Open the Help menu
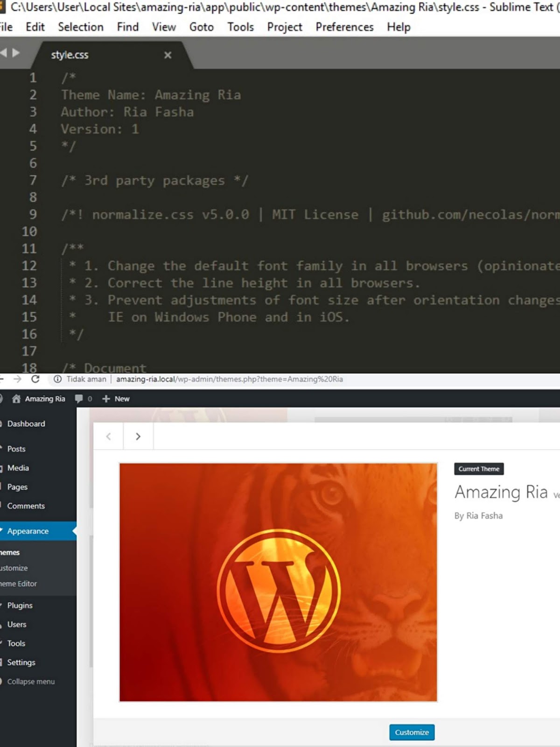 click(399, 27)
